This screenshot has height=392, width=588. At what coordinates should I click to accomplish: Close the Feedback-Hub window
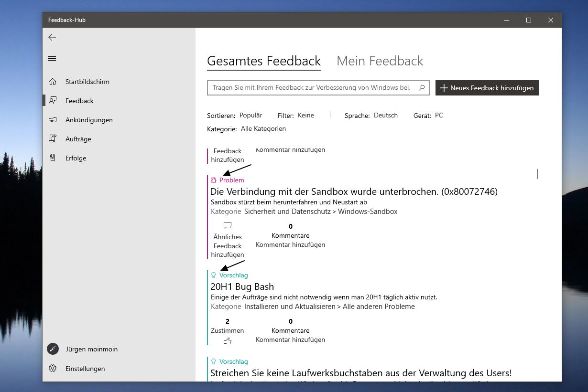tap(551, 20)
